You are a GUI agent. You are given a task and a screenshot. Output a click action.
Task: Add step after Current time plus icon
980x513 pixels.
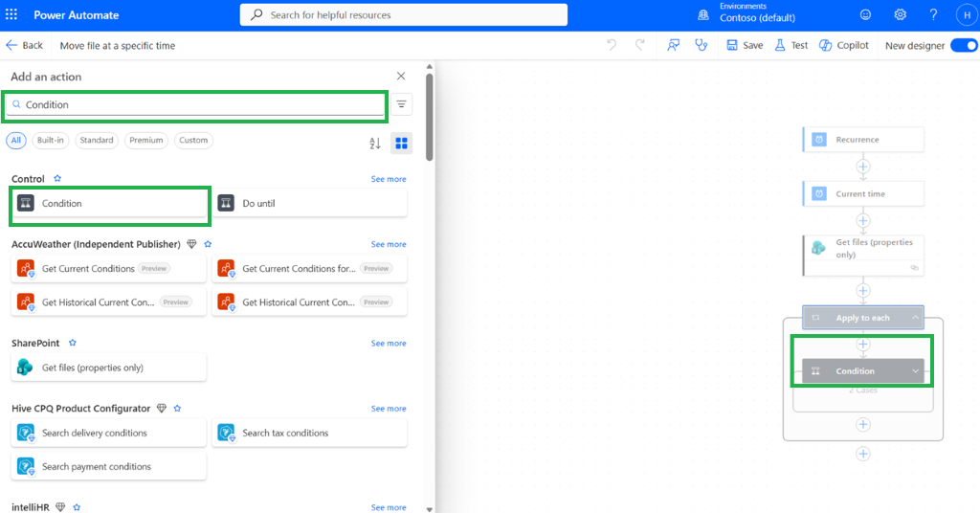(x=863, y=220)
